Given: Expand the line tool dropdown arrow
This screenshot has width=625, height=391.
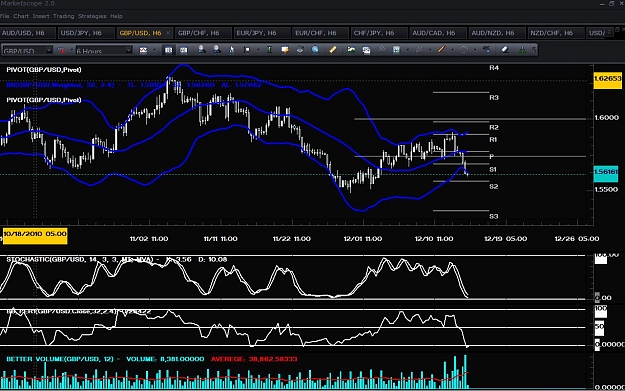Looking at the screenshot, I should pyautogui.click(x=452, y=50).
